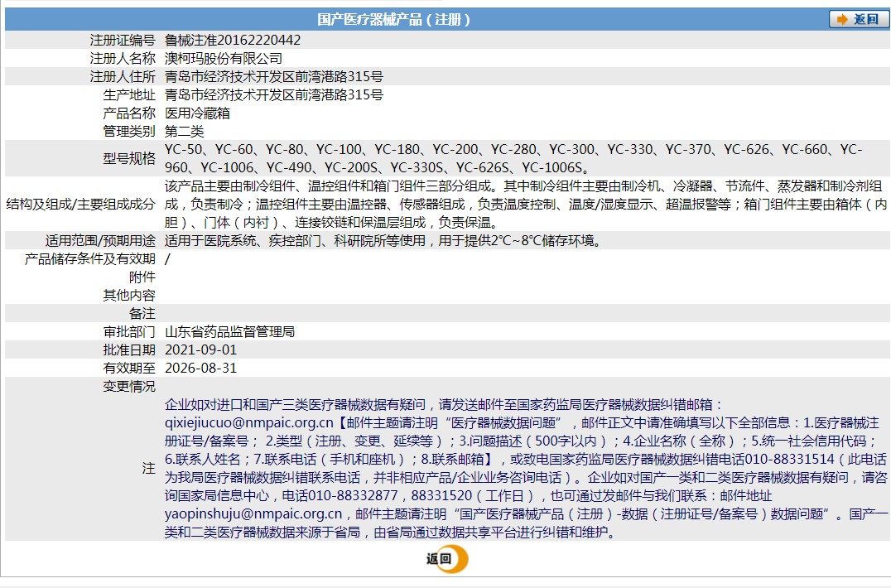Click the registrant address value 前湾港路315号

tap(274, 77)
